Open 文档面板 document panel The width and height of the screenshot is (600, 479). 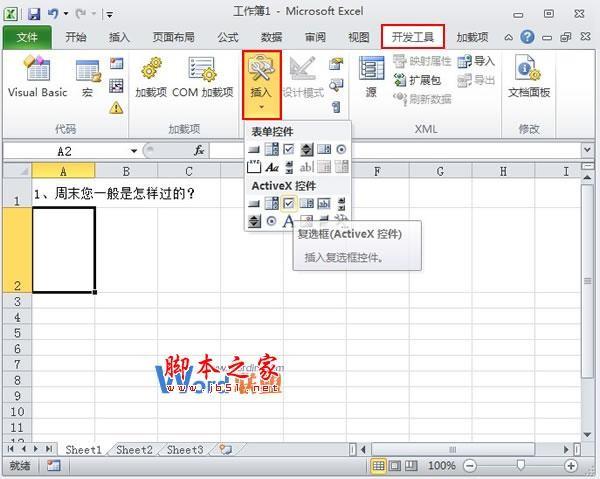(529, 77)
